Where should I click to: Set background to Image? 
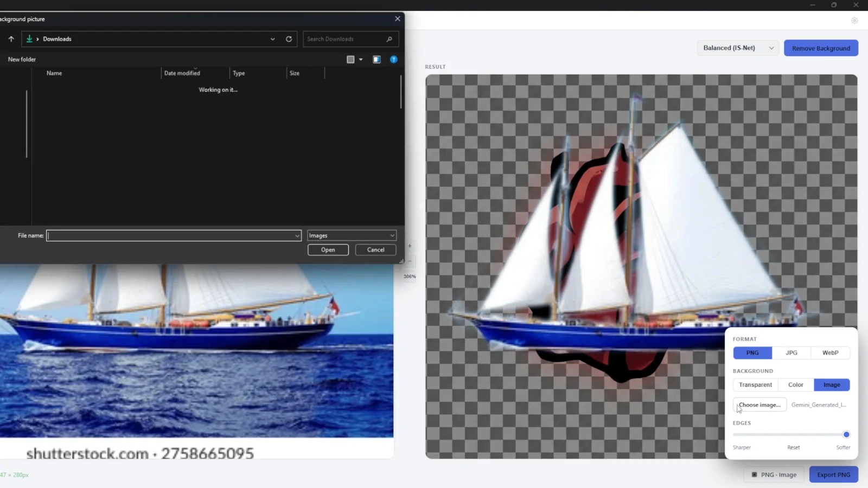click(832, 385)
